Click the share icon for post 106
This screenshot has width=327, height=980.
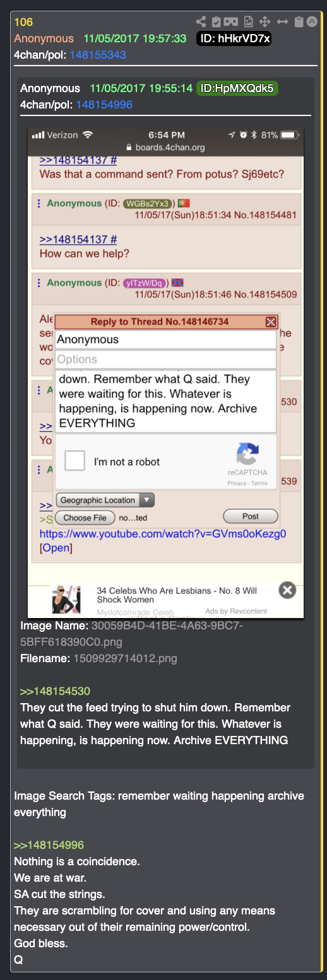(201, 22)
